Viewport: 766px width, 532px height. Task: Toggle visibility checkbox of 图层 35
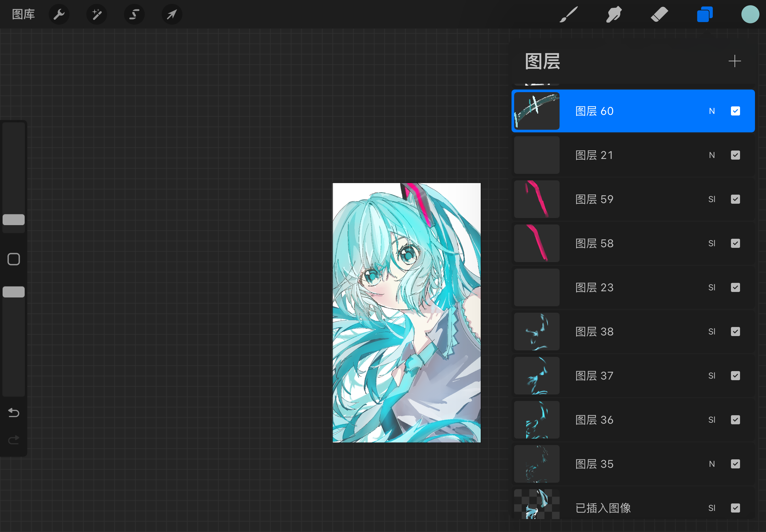735,464
